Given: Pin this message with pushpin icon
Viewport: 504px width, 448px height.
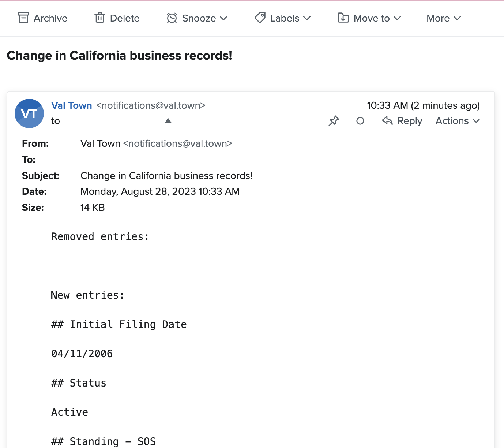Looking at the screenshot, I should pos(334,121).
